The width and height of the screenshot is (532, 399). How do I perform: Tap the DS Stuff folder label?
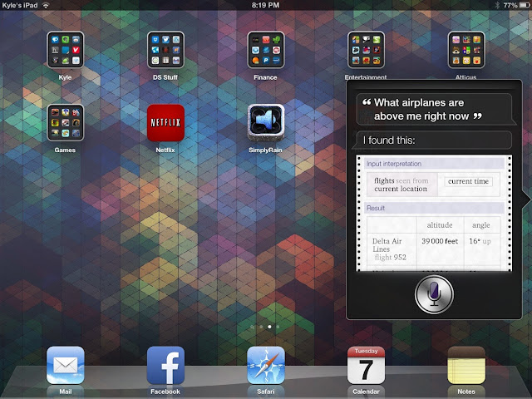[165, 77]
